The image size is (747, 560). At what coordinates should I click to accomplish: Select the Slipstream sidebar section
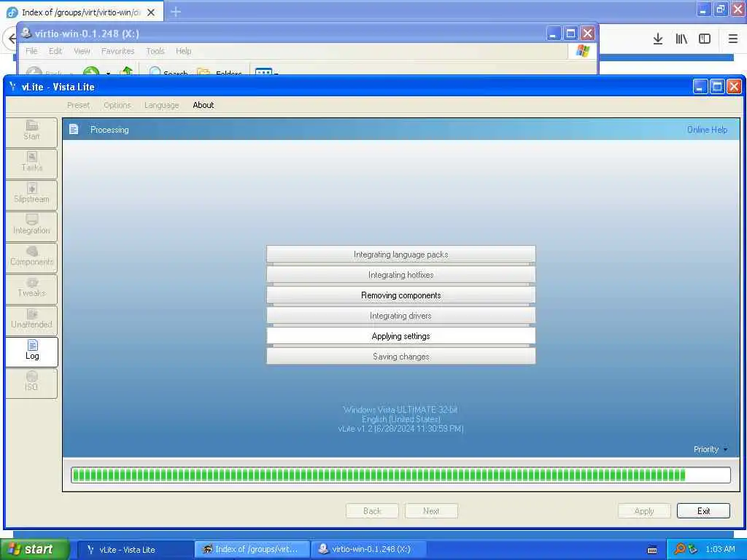pyautogui.click(x=31, y=194)
